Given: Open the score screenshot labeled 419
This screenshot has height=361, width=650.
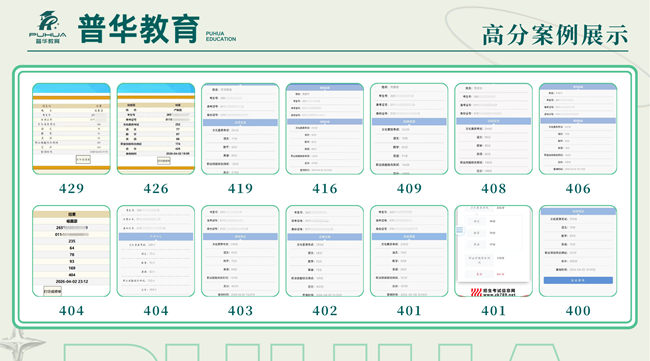Looking at the screenshot, I should pyautogui.click(x=240, y=128).
